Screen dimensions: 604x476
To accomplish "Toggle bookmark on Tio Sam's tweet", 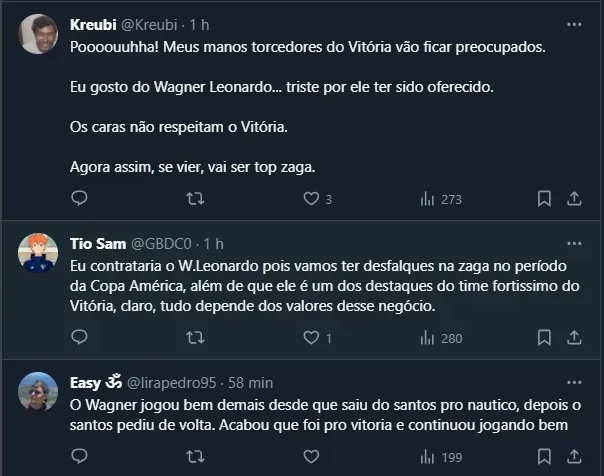I will (545, 339).
